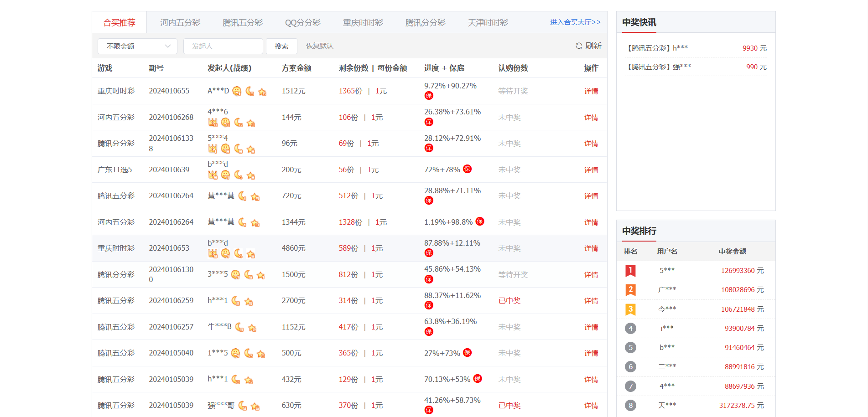
Task: Click the 恢复默认 reset link
Action: tap(319, 46)
